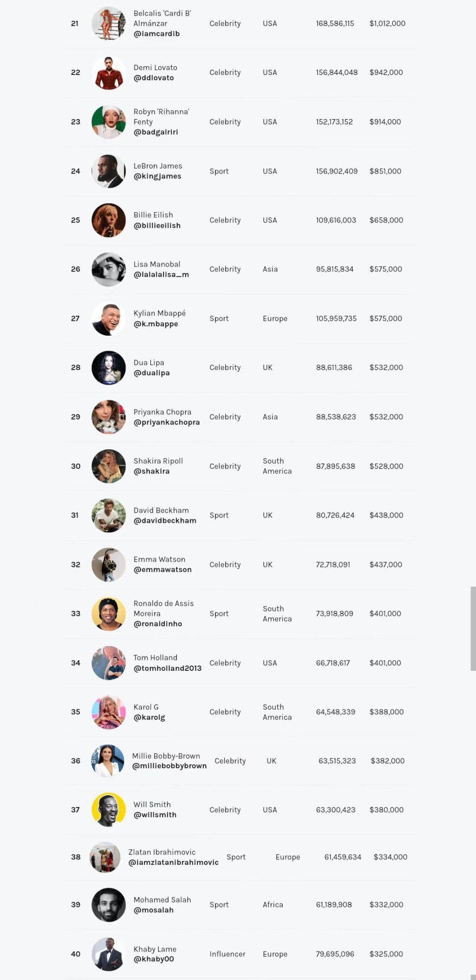Open the @ddlovato avatar thumbnail
This screenshot has width=476, height=980.
109,73
